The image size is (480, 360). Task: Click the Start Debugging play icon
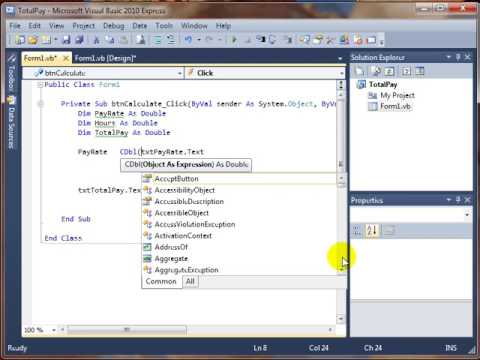234,40
